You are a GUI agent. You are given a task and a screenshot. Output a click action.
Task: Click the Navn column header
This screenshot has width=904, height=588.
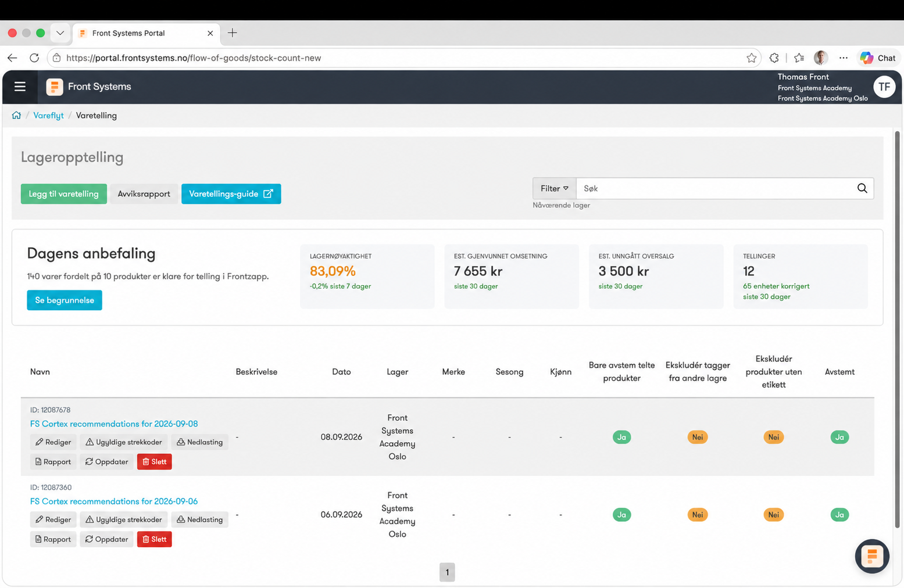coord(40,372)
